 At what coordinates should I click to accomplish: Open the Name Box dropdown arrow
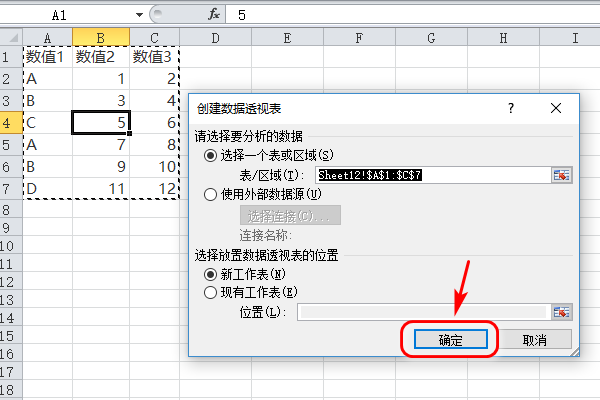click(x=139, y=15)
